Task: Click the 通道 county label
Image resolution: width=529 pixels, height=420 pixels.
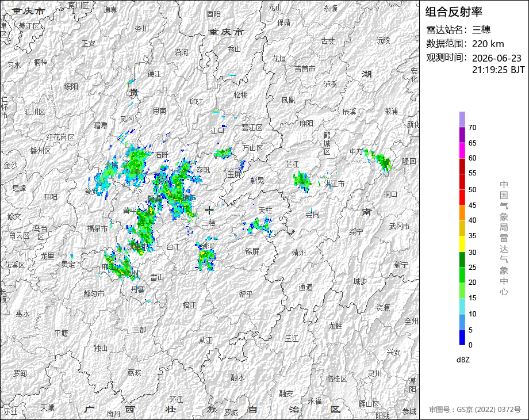Action: [306, 287]
